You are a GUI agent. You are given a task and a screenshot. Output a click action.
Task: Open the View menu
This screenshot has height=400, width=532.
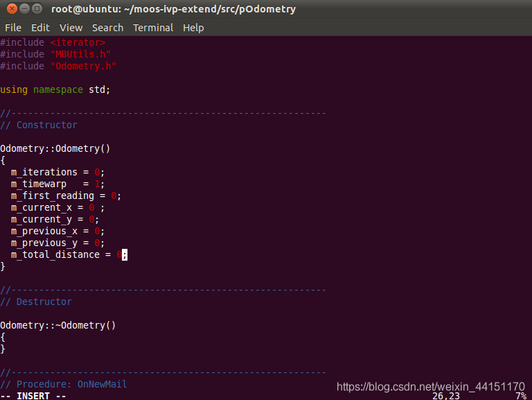click(71, 28)
